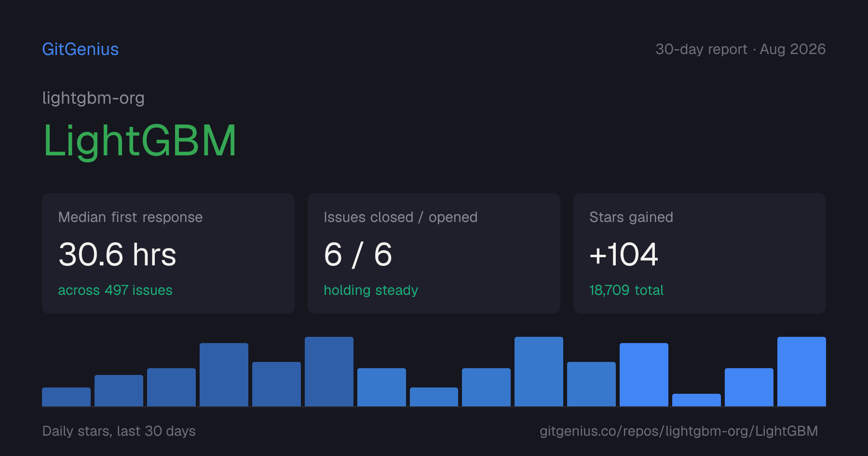Click the "6 / 6" value
Screen dimensions: 868x456
click(358, 254)
